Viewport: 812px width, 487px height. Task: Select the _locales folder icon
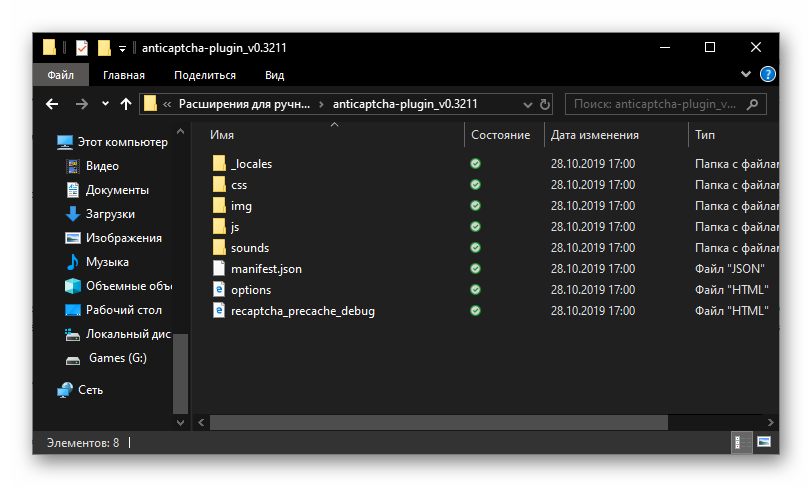click(219, 163)
